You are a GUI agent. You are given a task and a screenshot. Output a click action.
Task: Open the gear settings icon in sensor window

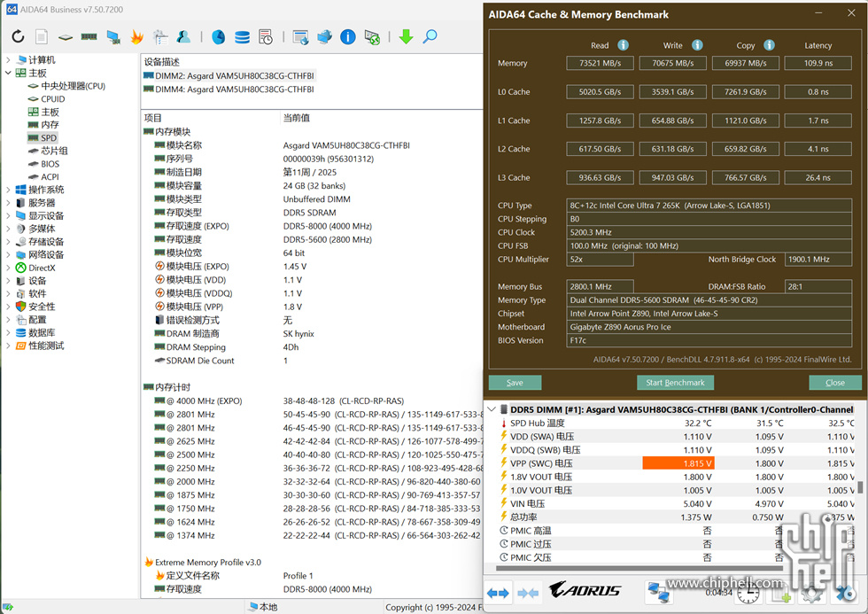point(811,595)
